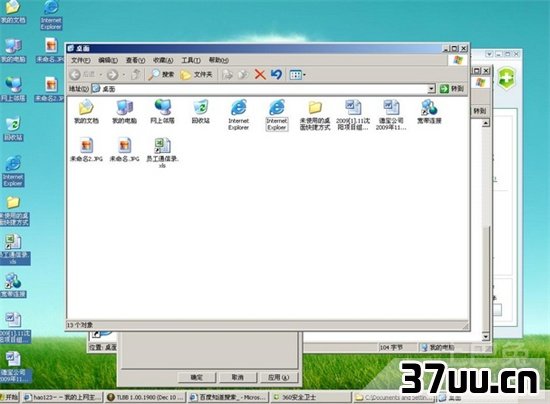Image resolution: width=550 pixels, height=404 pixels.
Task: Click the Move To icon in toolbar
Action: (x=228, y=74)
